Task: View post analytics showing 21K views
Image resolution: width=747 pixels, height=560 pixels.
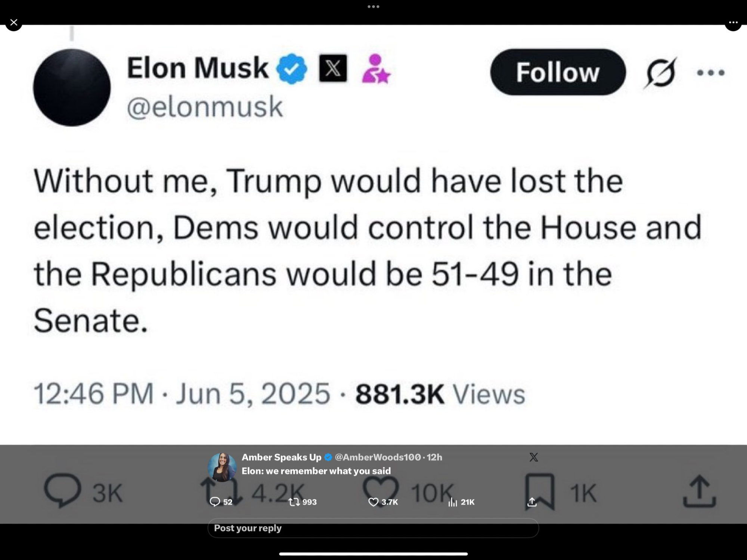Action: (453, 502)
